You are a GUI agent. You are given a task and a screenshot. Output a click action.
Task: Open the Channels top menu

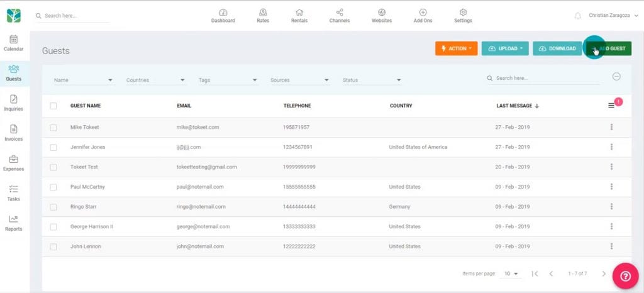340,16
